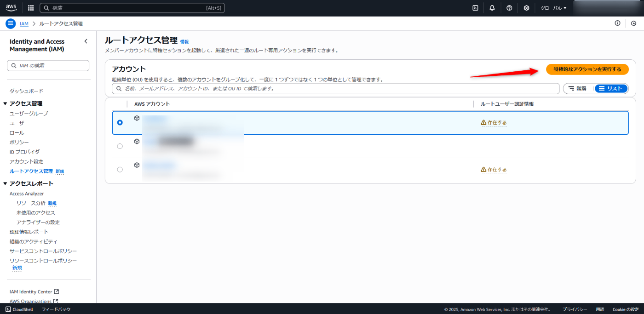Launch CloudShell from top bar icon
Image resolution: width=644 pixels, height=314 pixels.
coord(475,8)
